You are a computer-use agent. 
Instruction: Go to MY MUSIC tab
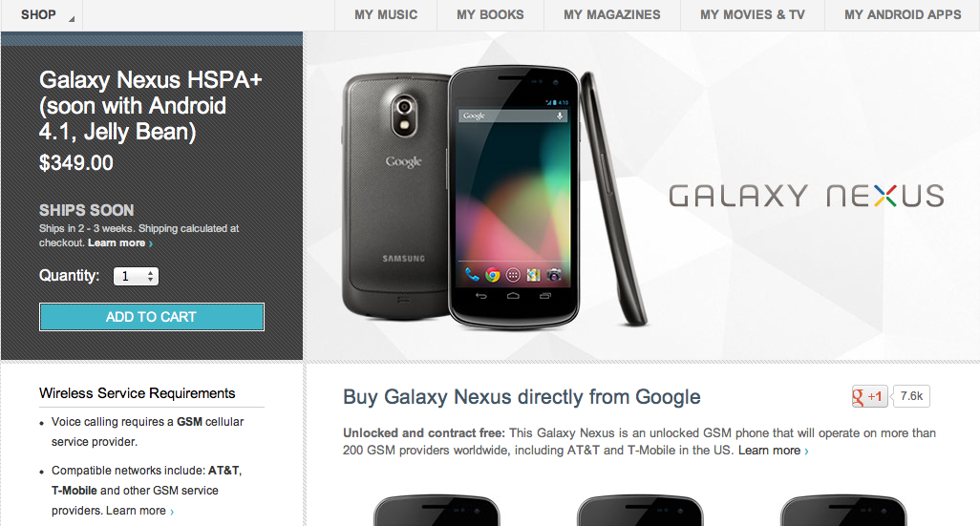click(386, 15)
